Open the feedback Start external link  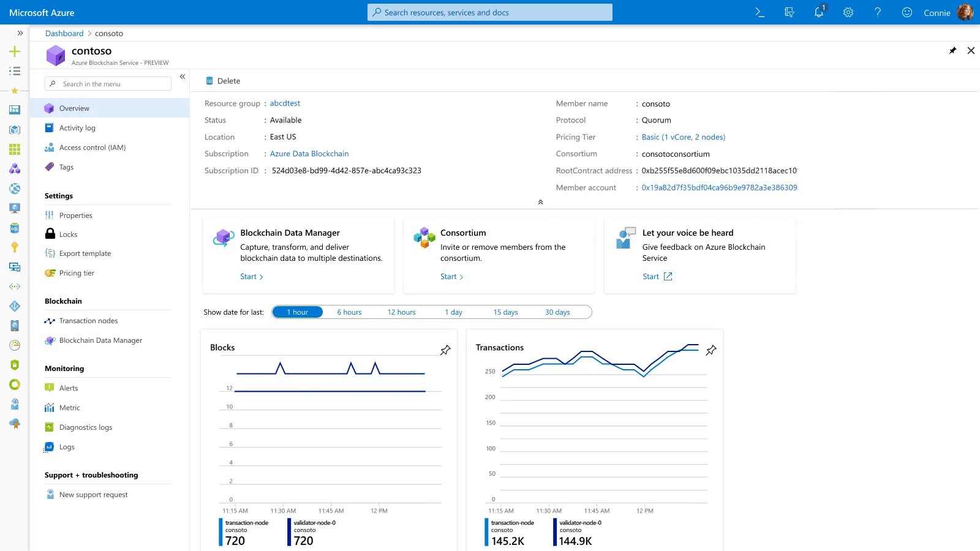click(657, 277)
